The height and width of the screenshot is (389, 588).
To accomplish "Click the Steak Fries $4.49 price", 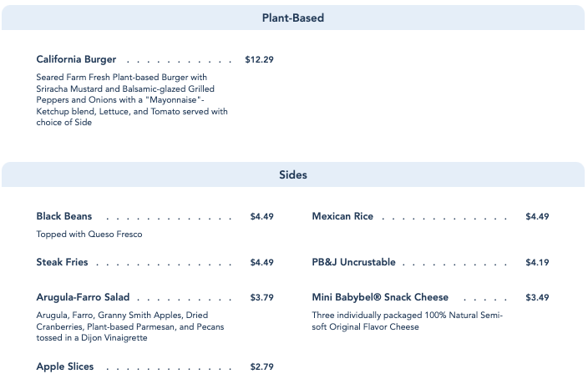I will pos(261,263).
